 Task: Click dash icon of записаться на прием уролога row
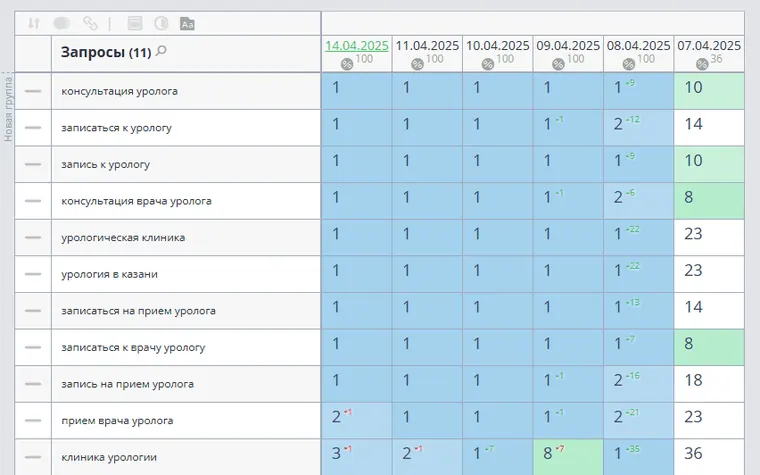[x=33, y=311]
